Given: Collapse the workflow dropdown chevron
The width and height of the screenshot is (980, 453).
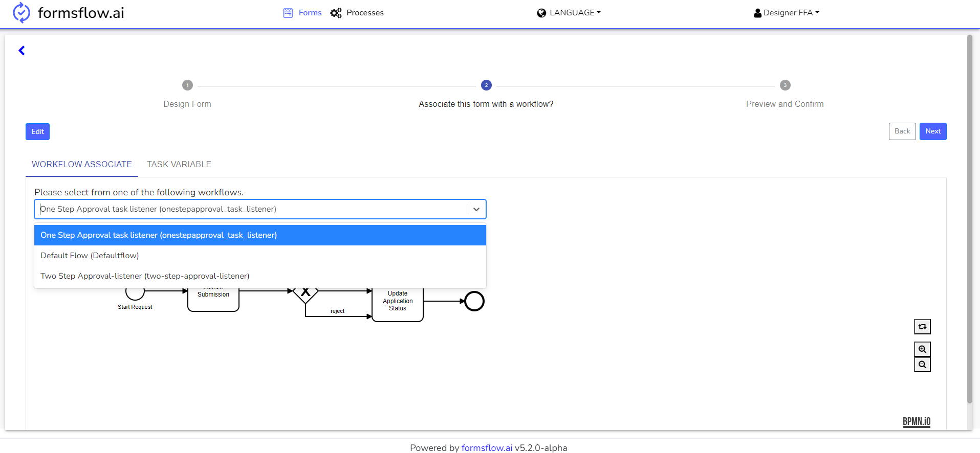Looking at the screenshot, I should [476, 209].
